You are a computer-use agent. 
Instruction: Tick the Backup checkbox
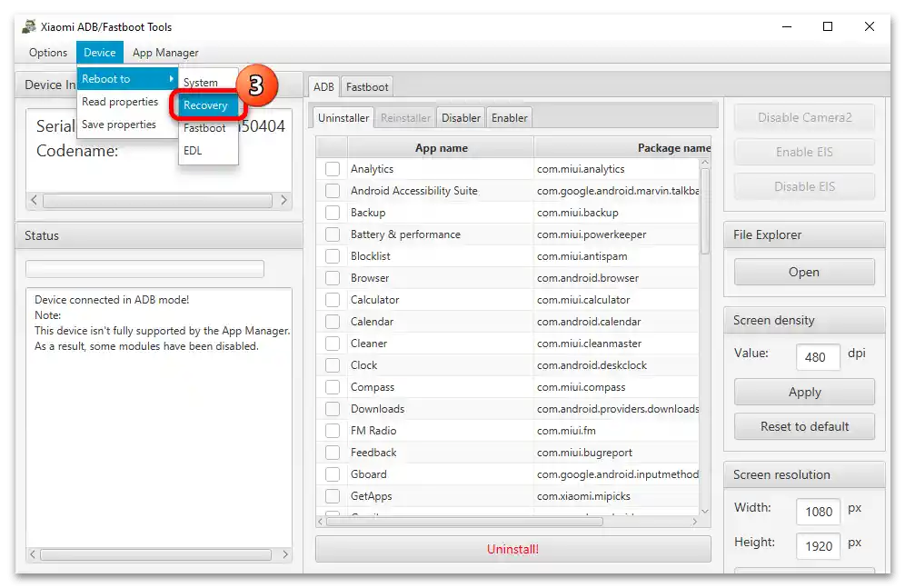click(333, 213)
